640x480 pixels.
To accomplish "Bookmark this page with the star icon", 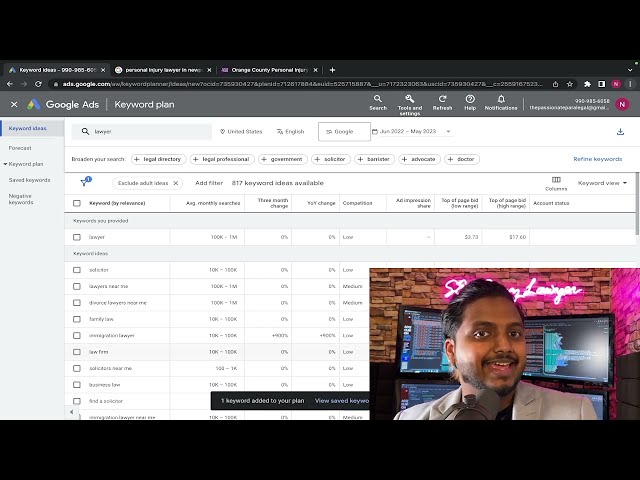I will 570,84.
